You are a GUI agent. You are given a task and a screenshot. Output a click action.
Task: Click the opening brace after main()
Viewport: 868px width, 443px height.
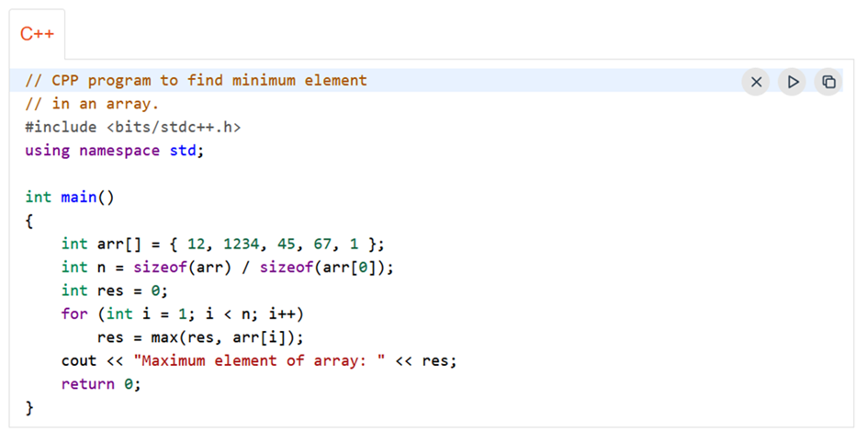29,221
